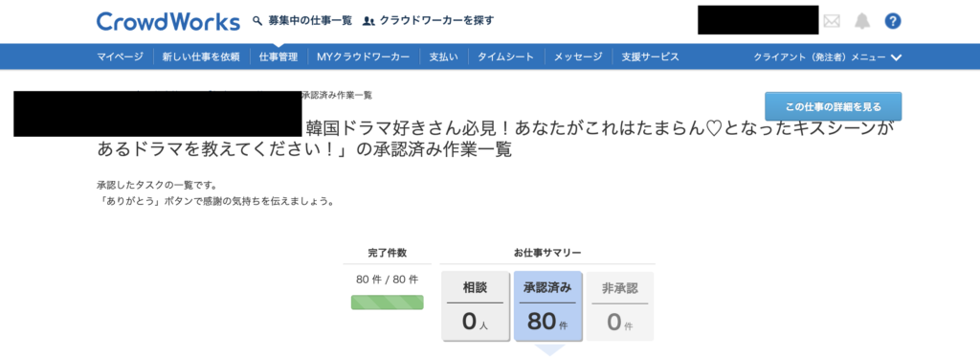Select the 支払い menu item
This screenshot has width=980, height=358.
444,56
